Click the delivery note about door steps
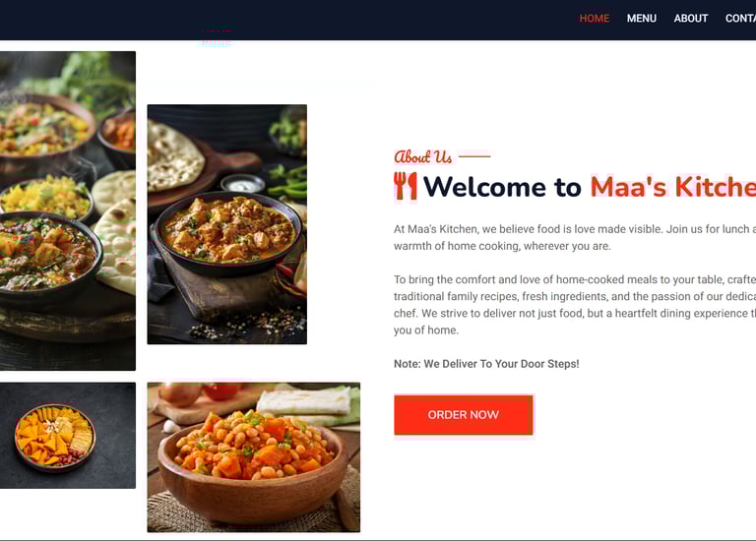 click(486, 364)
